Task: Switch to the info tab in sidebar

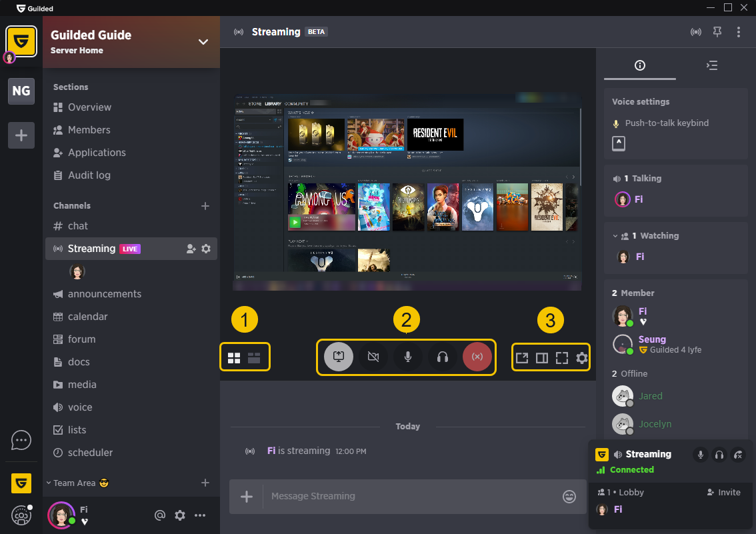Action: (x=640, y=65)
